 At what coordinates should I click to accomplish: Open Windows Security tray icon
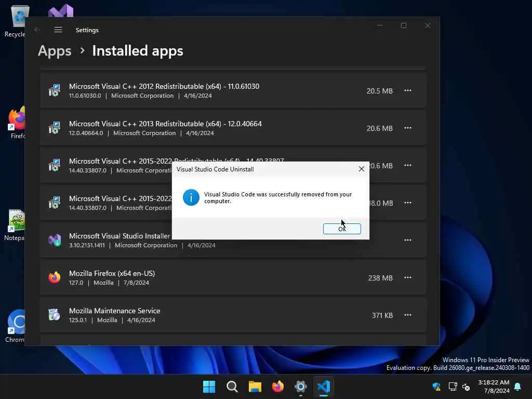pyautogui.click(x=436, y=387)
